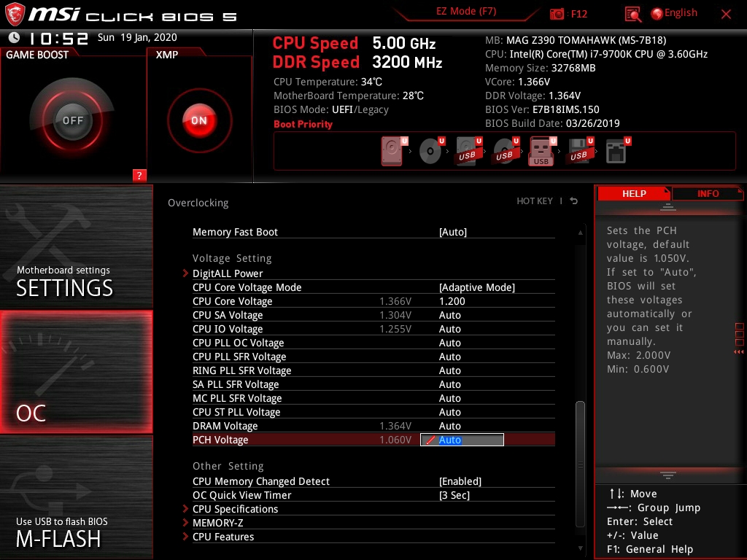Click the clock icon beside the time
The height and width of the screenshot is (560, 747).
15,37
